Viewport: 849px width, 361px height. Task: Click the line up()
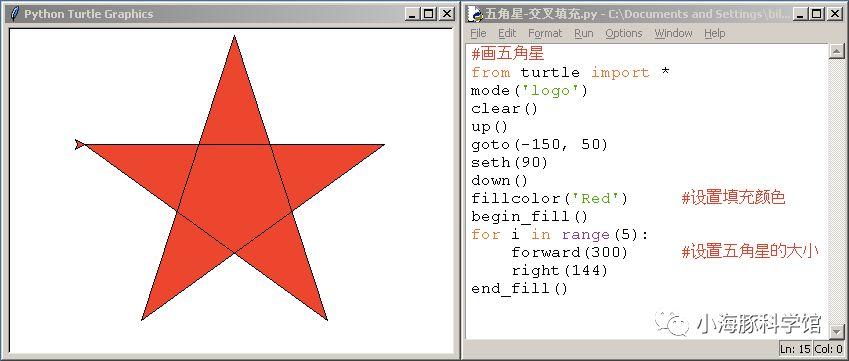click(x=490, y=127)
